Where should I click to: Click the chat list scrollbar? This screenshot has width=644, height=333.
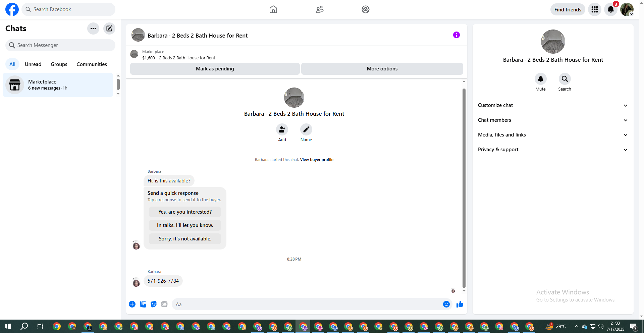(118, 85)
